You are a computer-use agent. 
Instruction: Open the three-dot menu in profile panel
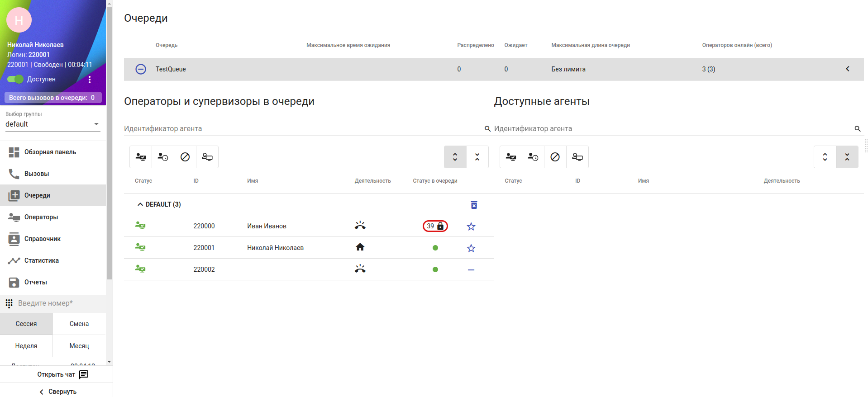click(x=90, y=80)
